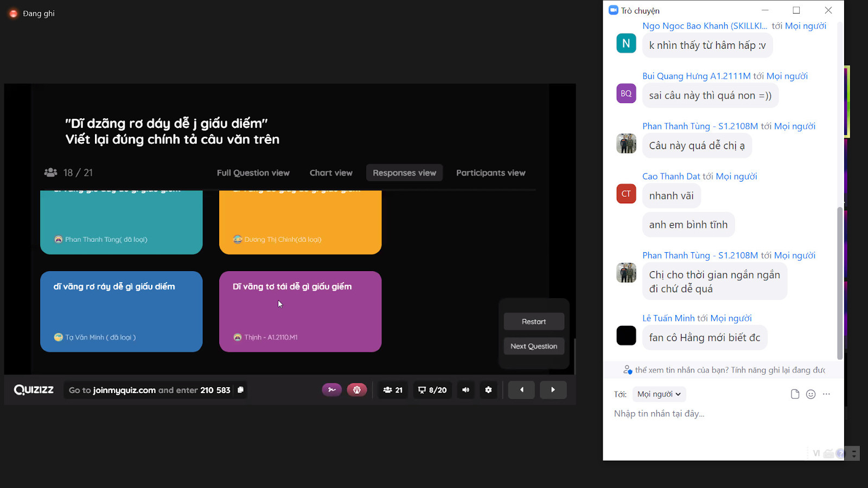Attach a file in Zoom chat
The width and height of the screenshot is (868, 488).
coord(795,394)
